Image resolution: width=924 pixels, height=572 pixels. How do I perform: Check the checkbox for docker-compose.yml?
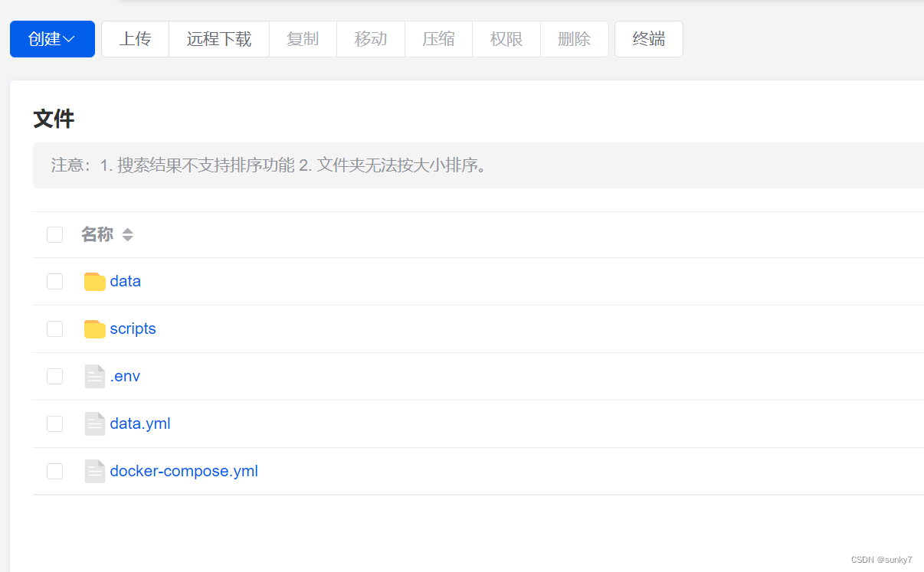pos(54,471)
